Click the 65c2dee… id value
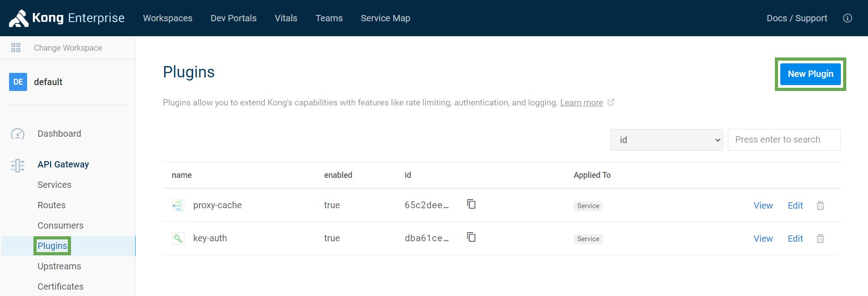This screenshot has width=868, height=296. click(427, 205)
